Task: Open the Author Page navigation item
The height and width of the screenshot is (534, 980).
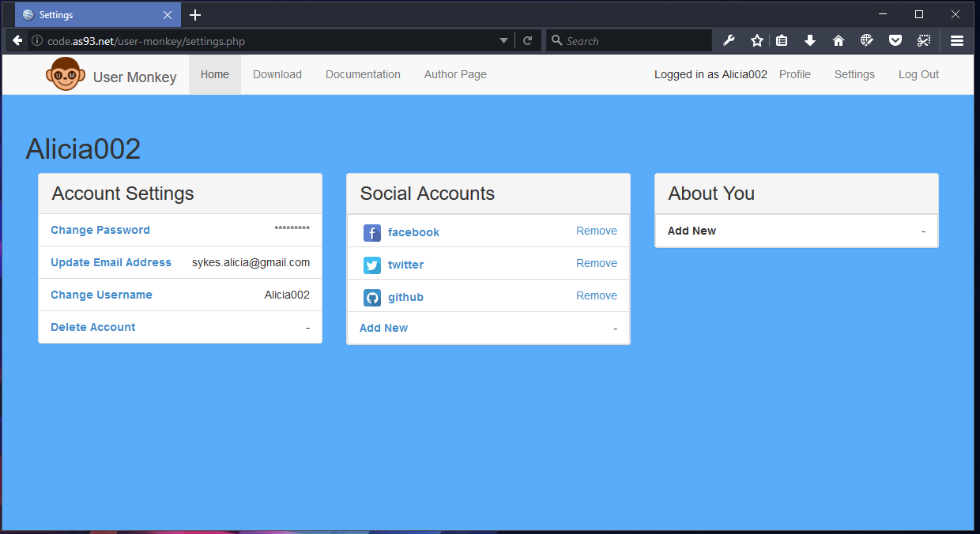Action: (455, 74)
